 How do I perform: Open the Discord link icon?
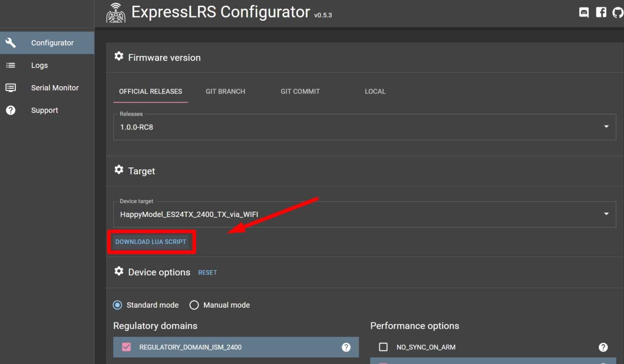pos(584,12)
